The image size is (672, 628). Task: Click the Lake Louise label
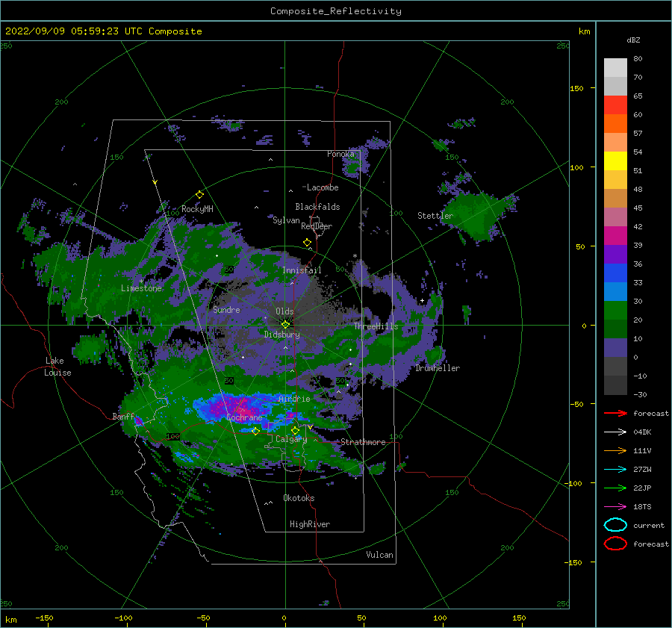click(57, 367)
